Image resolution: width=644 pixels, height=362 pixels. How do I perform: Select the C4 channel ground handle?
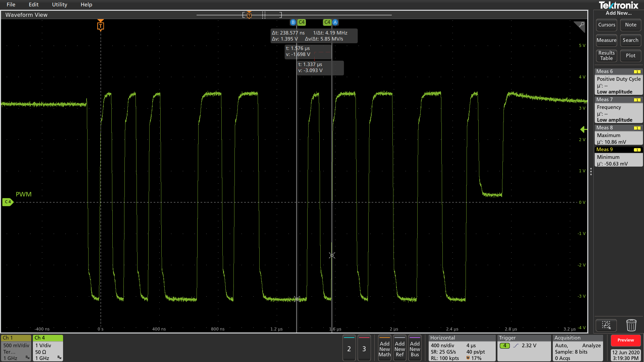[x=8, y=202]
